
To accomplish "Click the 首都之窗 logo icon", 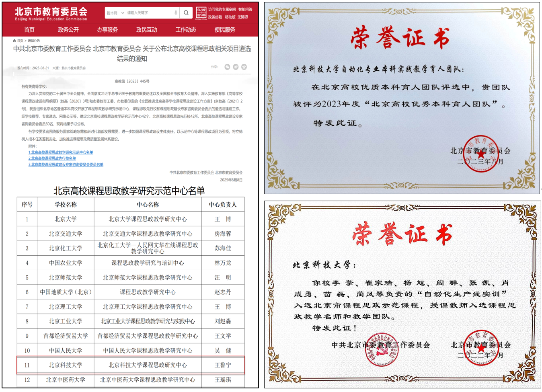I will (x=201, y=12).
